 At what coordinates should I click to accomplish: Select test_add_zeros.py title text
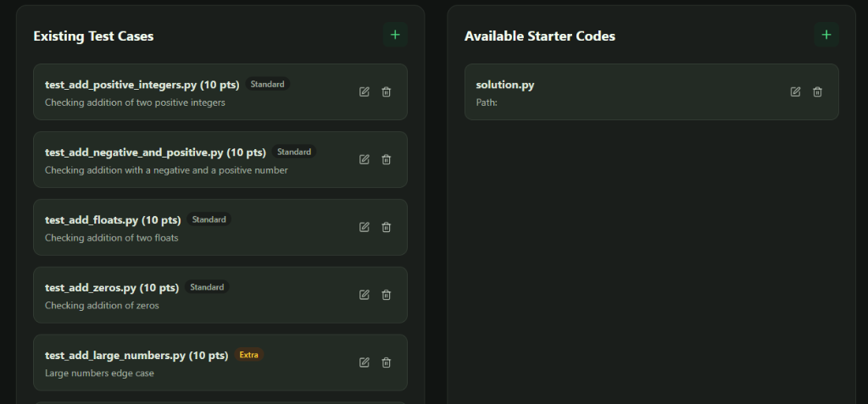click(112, 288)
